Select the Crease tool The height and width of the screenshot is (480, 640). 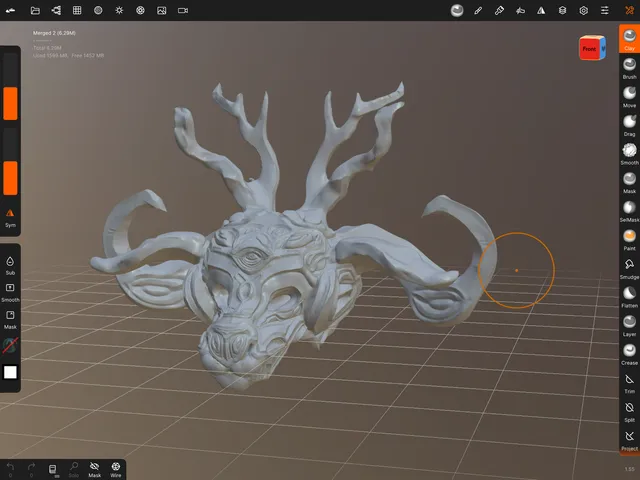click(x=629, y=354)
